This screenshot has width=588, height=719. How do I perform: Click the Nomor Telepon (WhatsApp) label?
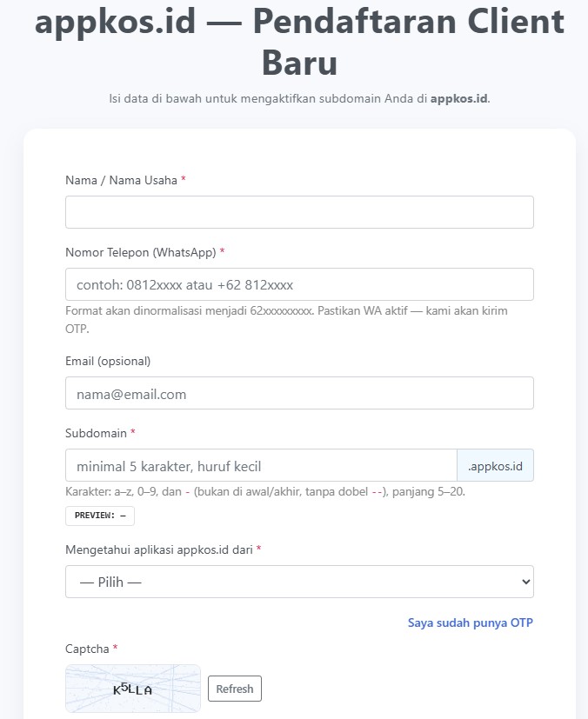(140, 252)
